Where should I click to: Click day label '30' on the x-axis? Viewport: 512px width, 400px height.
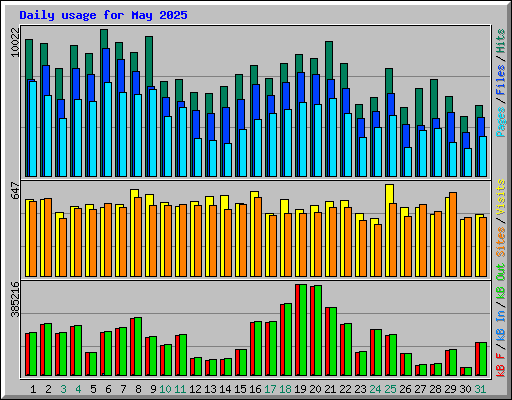click(x=465, y=389)
